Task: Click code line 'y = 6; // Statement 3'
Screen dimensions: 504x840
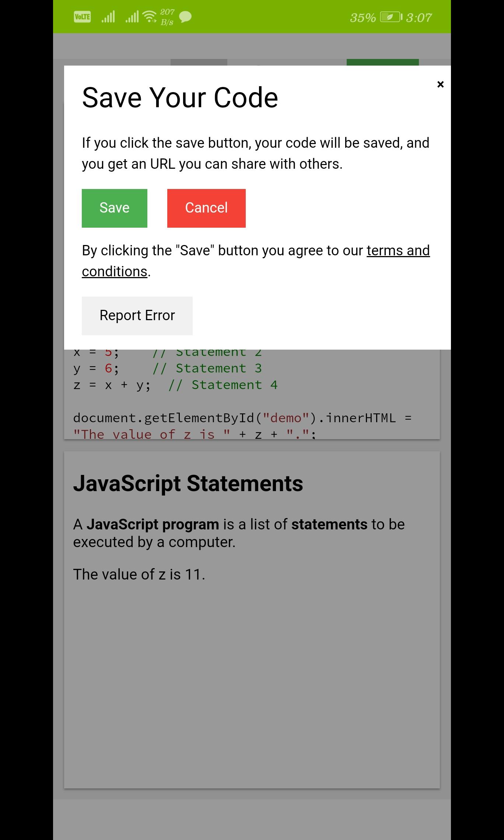Action: click(x=167, y=368)
